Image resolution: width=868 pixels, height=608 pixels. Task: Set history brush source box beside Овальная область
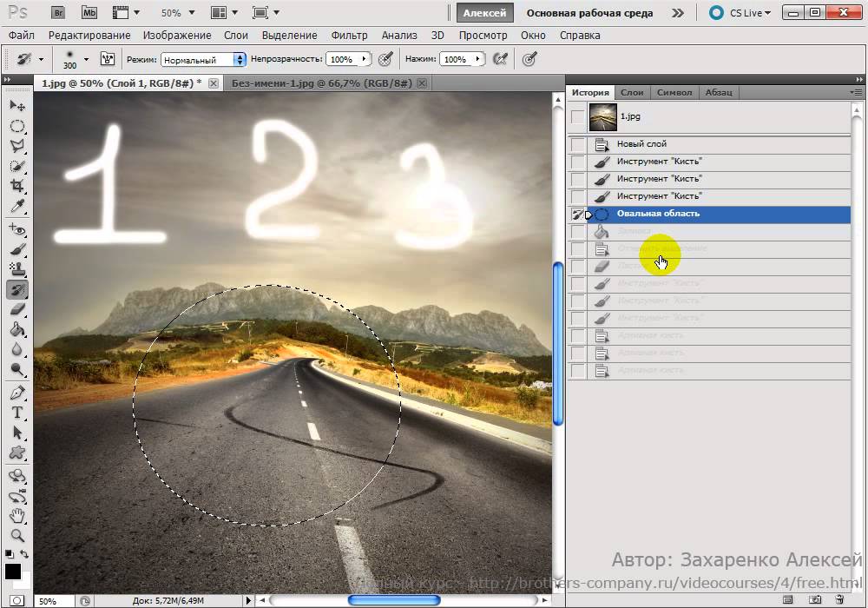577,214
